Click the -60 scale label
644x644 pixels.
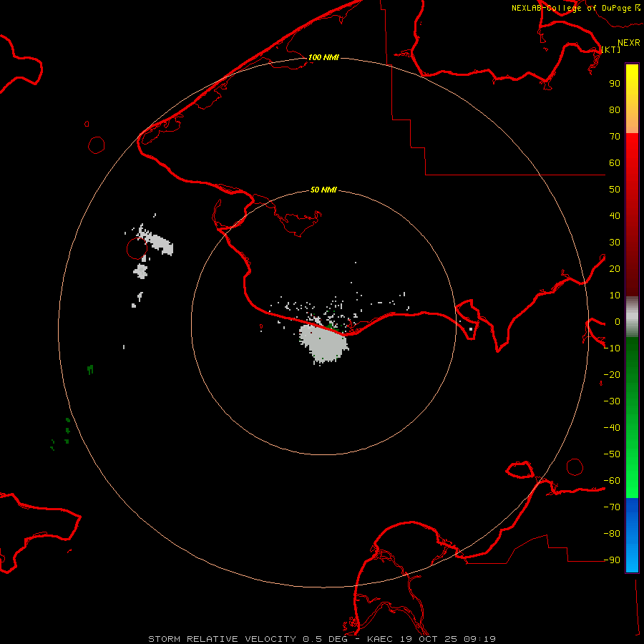click(x=612, y=481)
